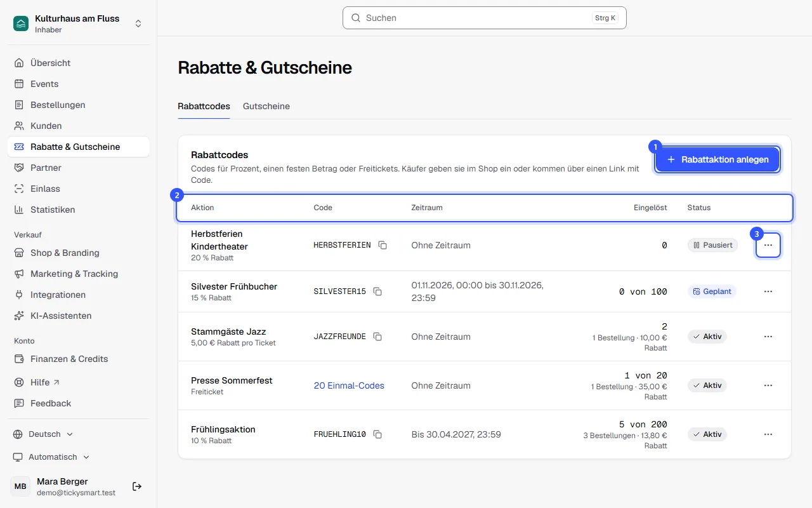The image size is (812, 508).
Task: Copy the HERBSTFERIEN code
Action: [x=383, y=245]
